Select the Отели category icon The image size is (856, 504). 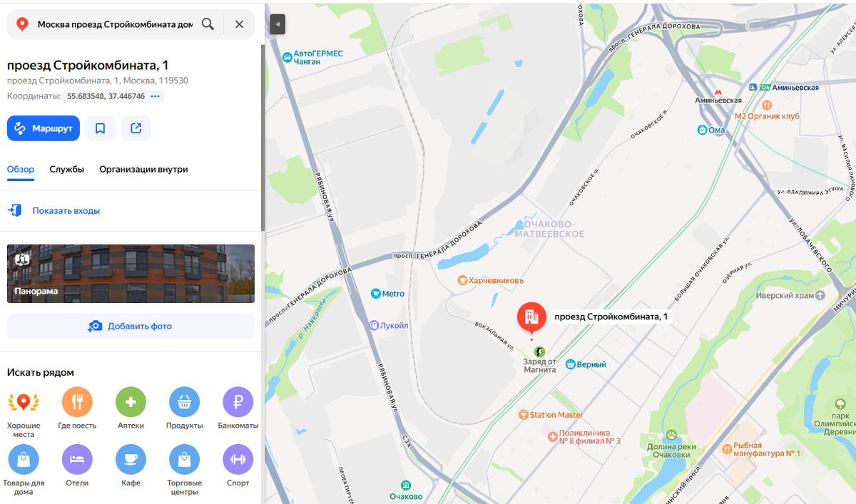(77, 460)
